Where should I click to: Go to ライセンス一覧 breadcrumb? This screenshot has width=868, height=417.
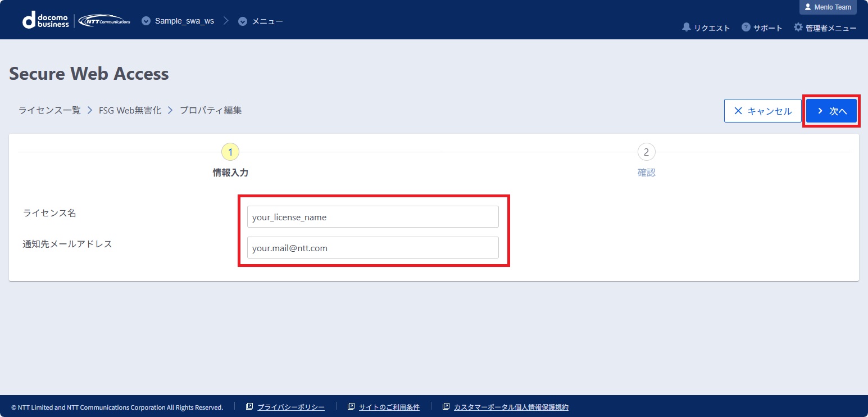50,110
